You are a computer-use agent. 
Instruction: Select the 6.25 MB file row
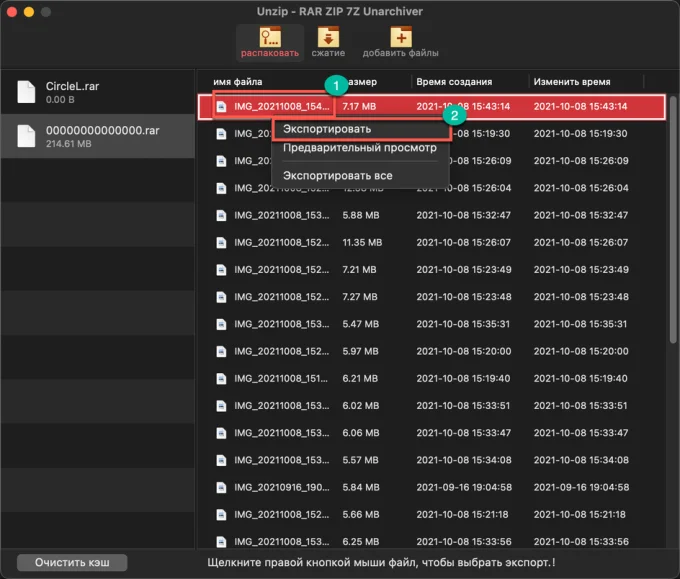coord(432,540)
